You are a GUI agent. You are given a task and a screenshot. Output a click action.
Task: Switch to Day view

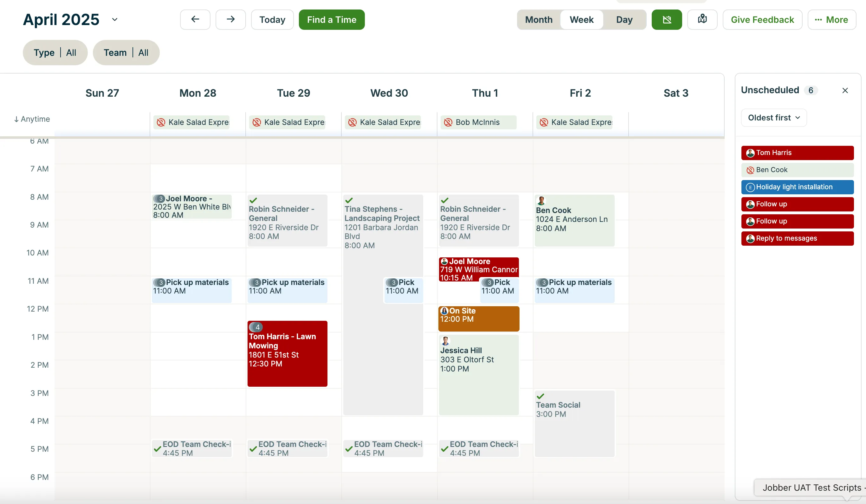(x=624, y=20)
